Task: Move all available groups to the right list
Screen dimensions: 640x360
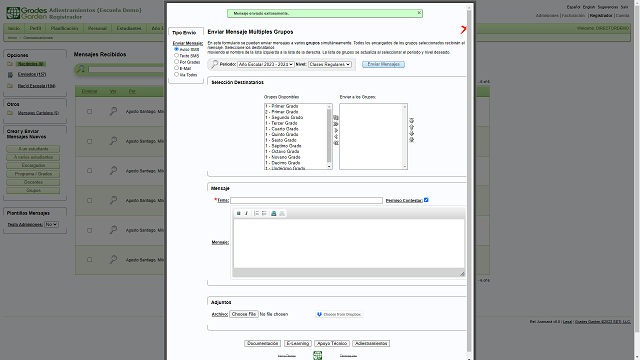Action: (x=336, y=118)
